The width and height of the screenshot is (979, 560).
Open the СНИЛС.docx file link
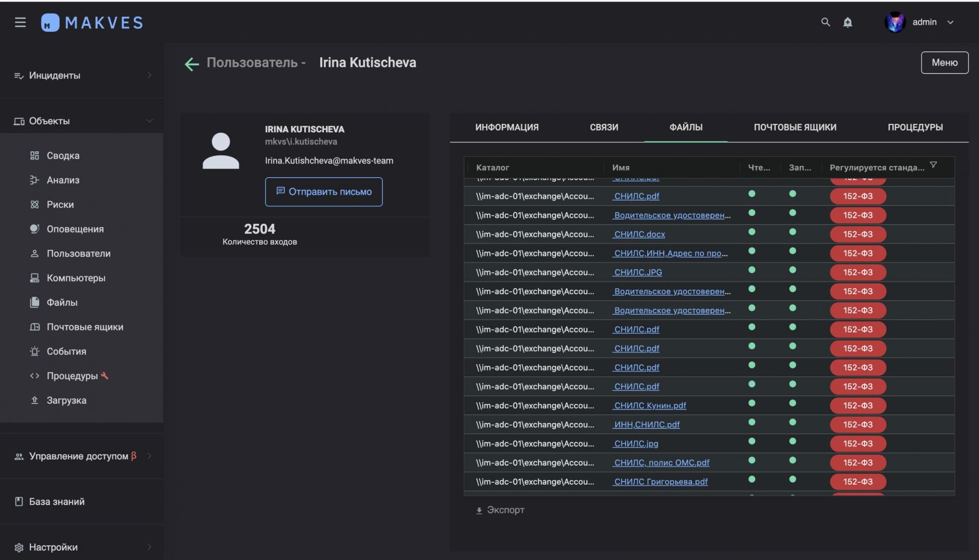[x=639, y=234]
